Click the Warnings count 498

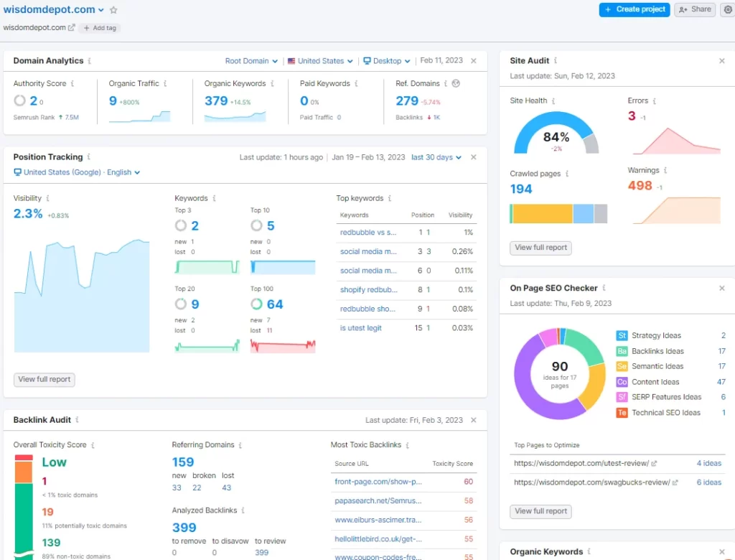(640, 186)
